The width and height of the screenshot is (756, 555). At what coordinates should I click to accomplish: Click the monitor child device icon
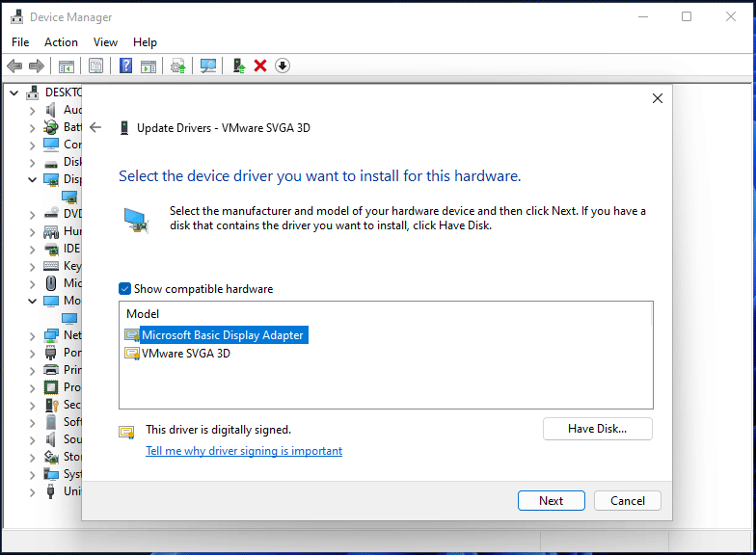click(x=69, y=318)
